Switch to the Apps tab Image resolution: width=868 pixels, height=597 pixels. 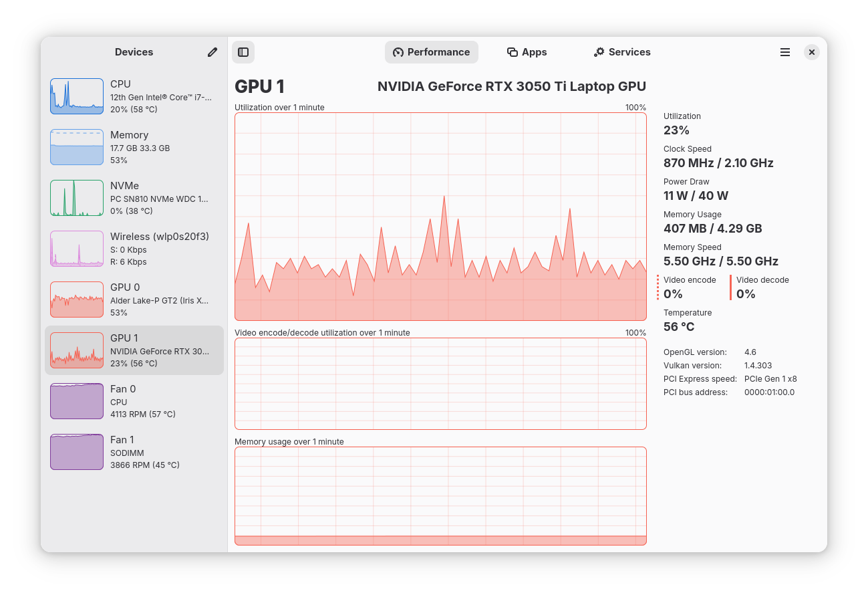point(527,51)
